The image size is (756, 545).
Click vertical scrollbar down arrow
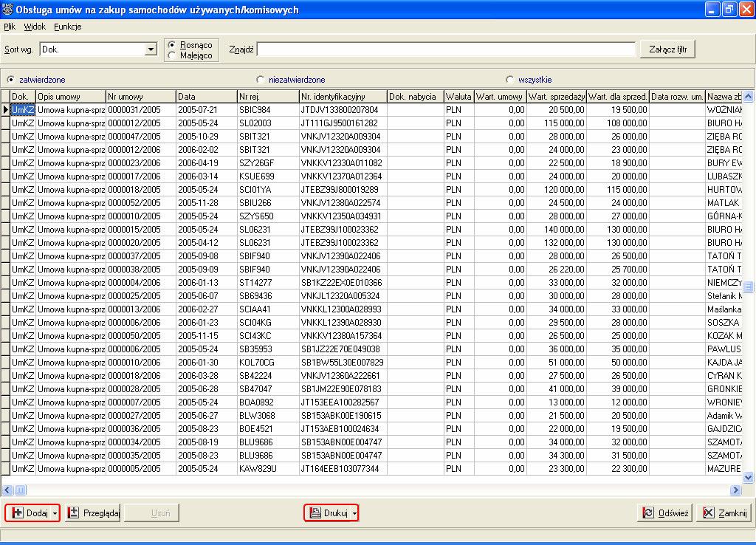[749, 478]
